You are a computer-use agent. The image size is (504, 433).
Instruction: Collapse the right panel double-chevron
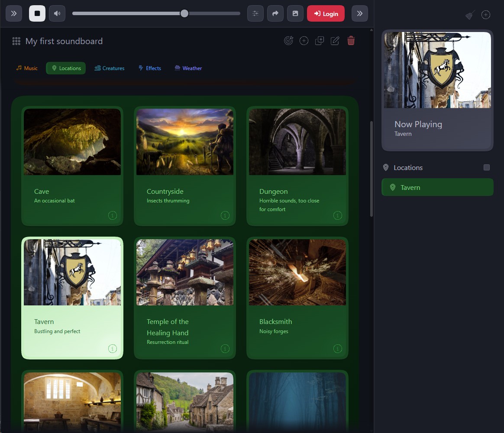[x=360, y=13]
